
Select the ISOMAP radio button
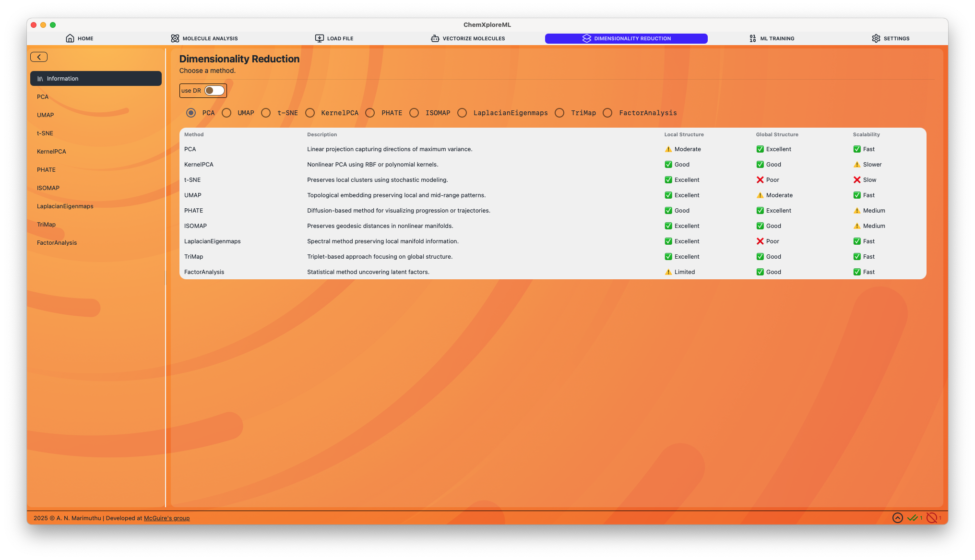coord(414,113)
